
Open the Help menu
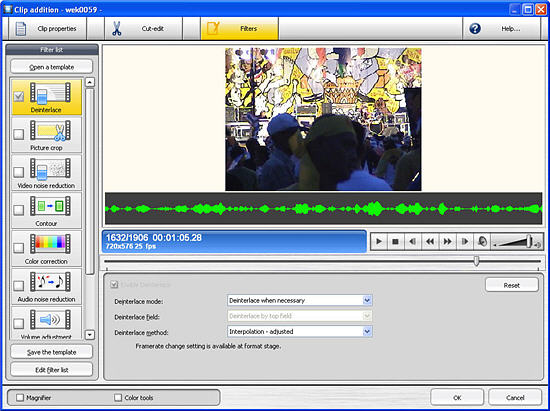coord(502,29)
